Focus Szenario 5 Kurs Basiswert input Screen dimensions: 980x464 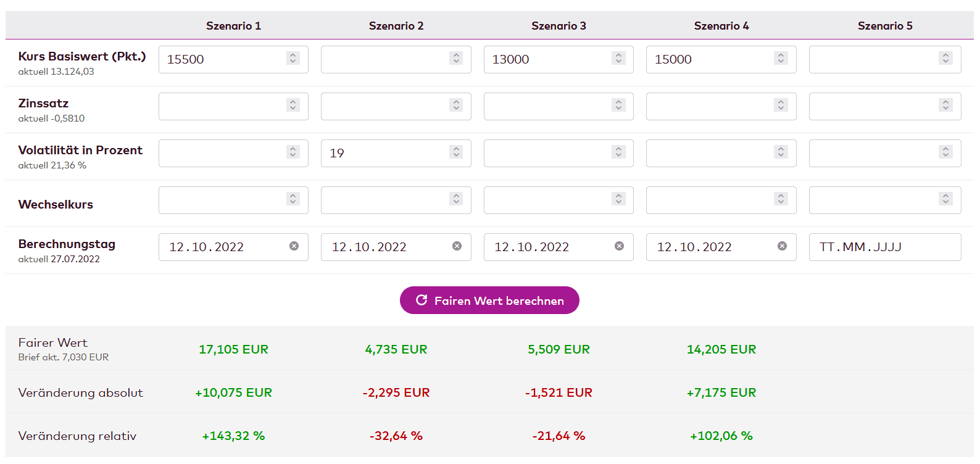873,59
